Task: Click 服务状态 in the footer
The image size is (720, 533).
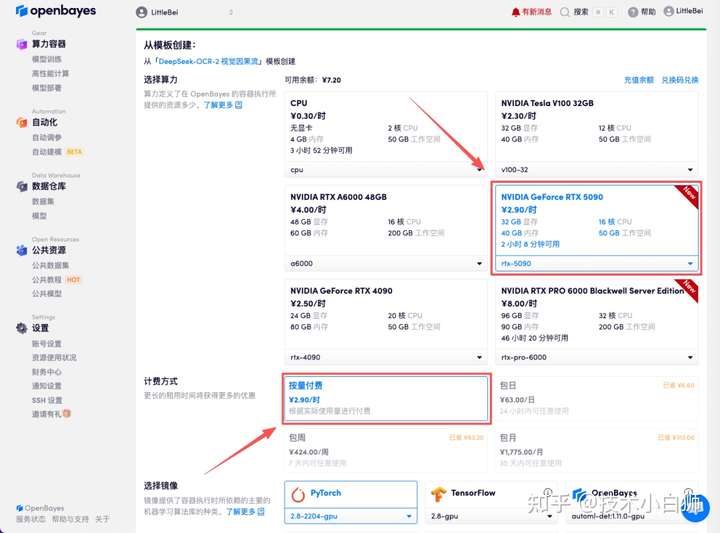Action: coord(31,519)
